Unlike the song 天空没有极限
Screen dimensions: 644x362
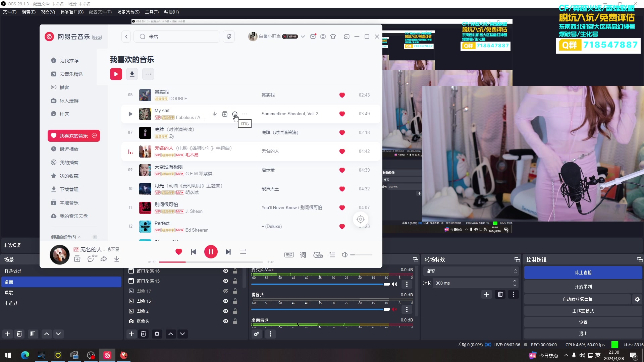[342, 170]
